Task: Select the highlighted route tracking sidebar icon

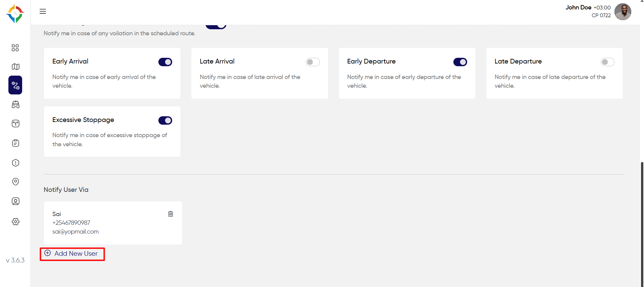Action: (x=15, y=85)
